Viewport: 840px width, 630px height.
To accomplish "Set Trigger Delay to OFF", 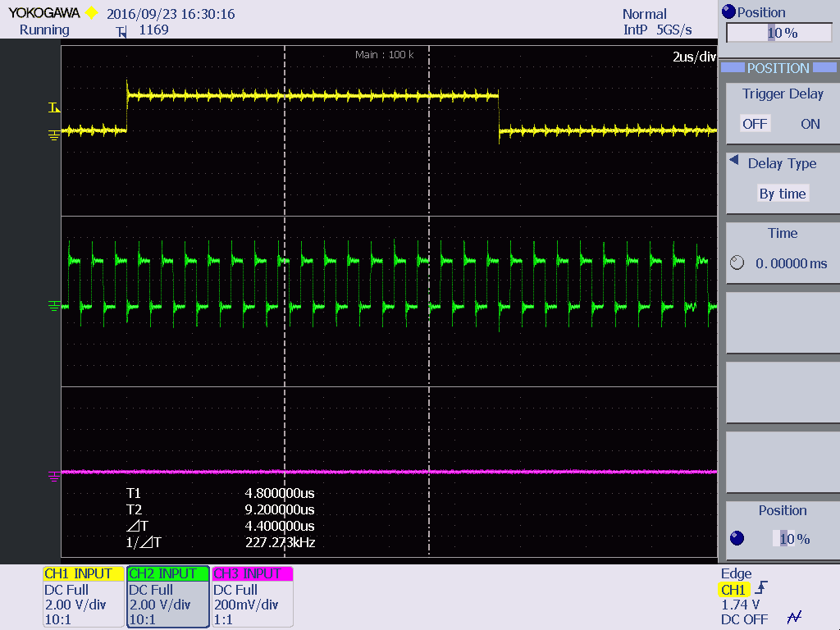I will (x=755, y=124).
